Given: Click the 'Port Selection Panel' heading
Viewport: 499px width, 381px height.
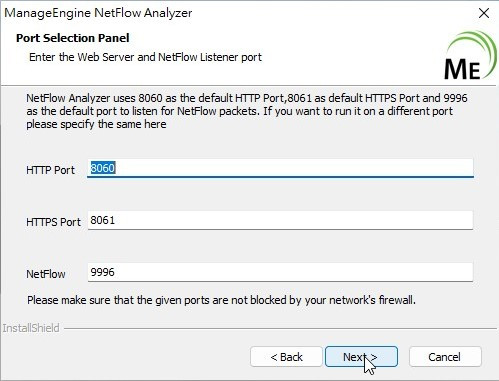Looking at the screenshot, I should (x=73, y=38).
